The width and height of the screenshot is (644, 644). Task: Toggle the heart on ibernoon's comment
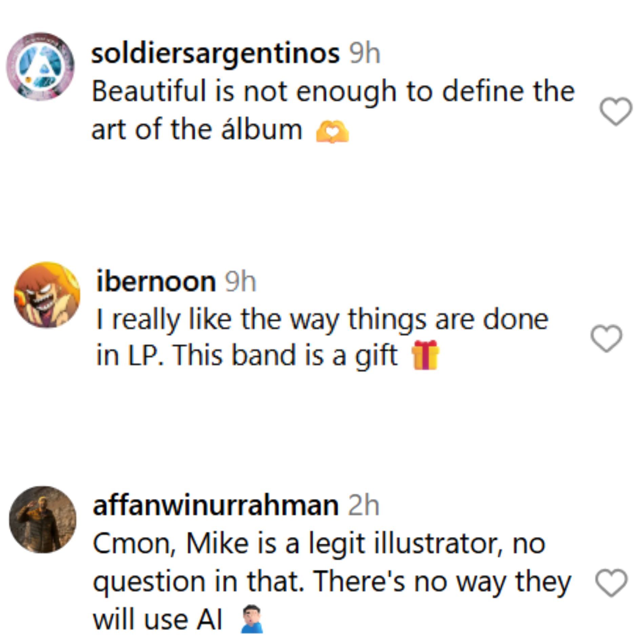(x=606, y=338)
